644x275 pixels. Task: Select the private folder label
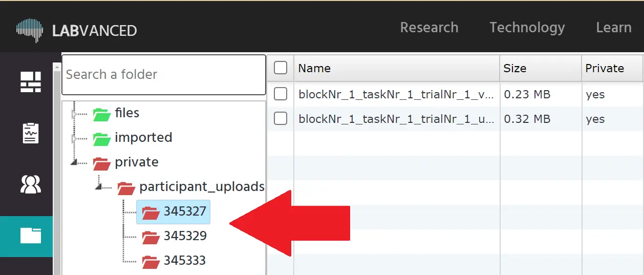click(x=137, y=162)
